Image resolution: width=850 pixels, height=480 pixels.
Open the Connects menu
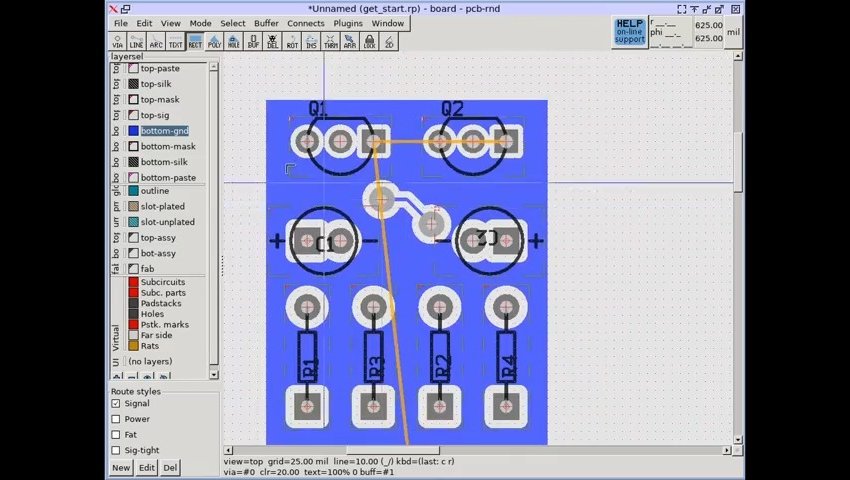[x=306, y=23]
